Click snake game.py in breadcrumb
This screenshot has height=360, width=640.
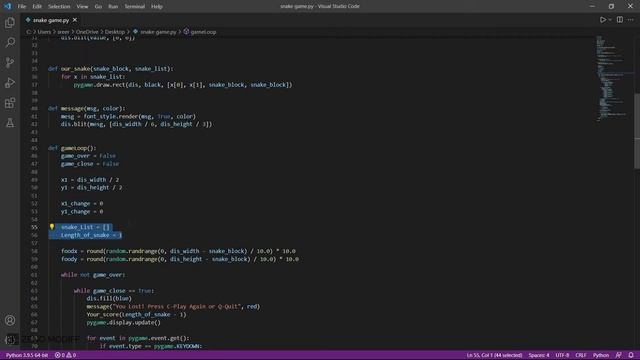(x=158, y=32)
